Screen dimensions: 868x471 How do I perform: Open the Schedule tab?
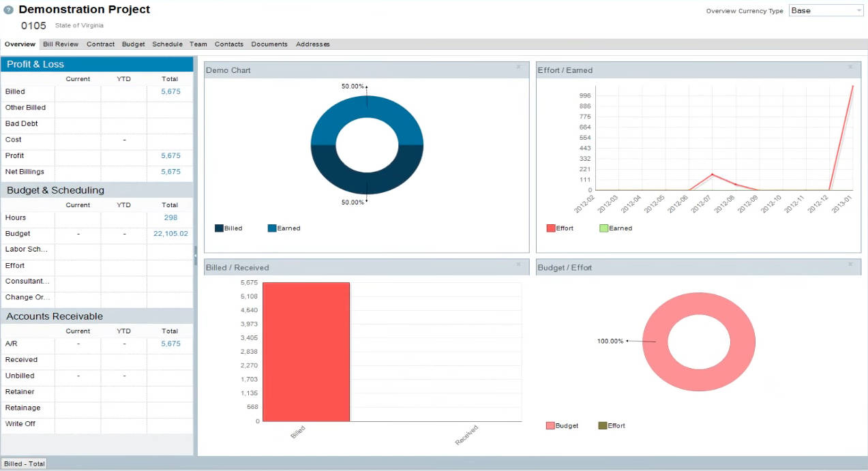167,44
